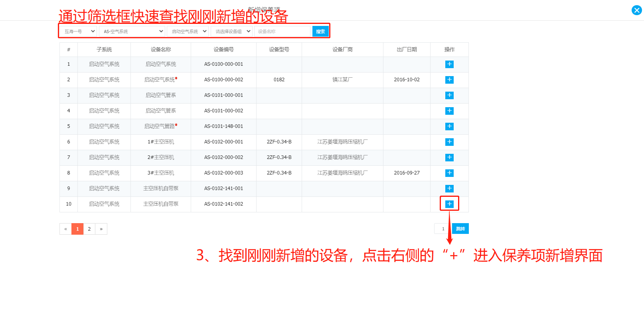Click 启动空气管路 name in row 5

point(160,126)
